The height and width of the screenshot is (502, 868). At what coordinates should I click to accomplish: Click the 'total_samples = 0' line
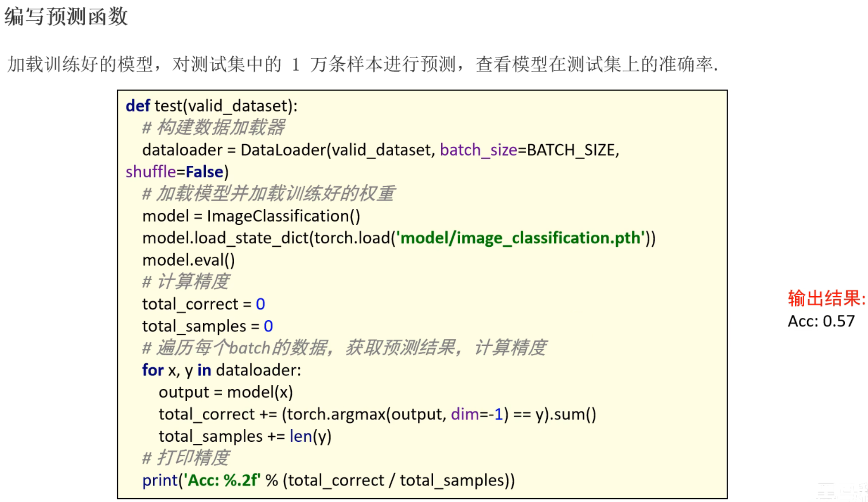tap(207, 326)
